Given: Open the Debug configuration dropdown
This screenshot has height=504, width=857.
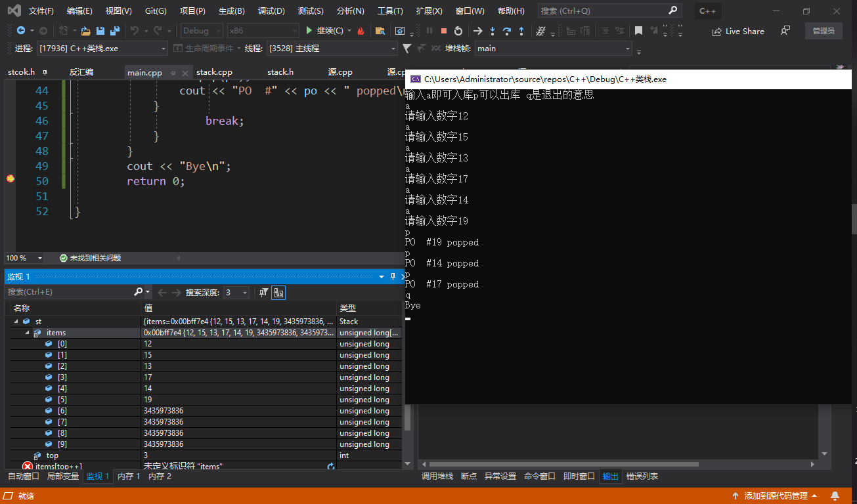Looking at the screenshot, I should pyautogui.click(x=202, y=31).
